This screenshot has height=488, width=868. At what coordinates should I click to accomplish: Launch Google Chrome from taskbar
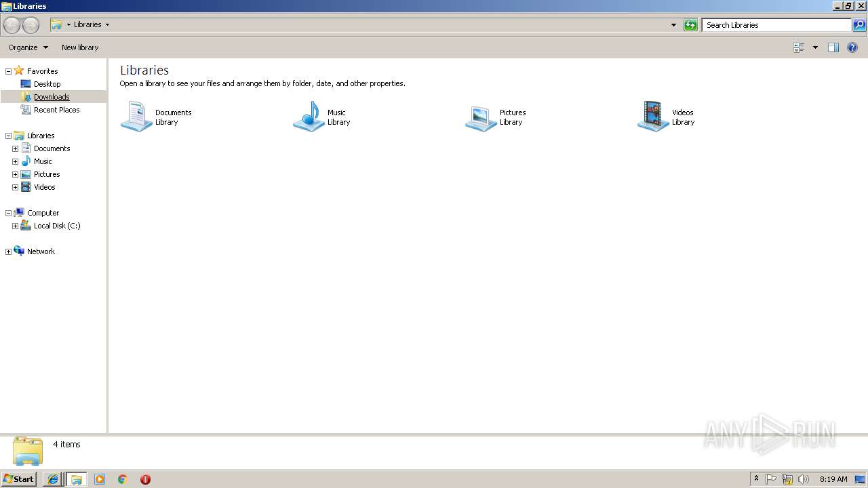pyautogui.click(x=123, y=479)
